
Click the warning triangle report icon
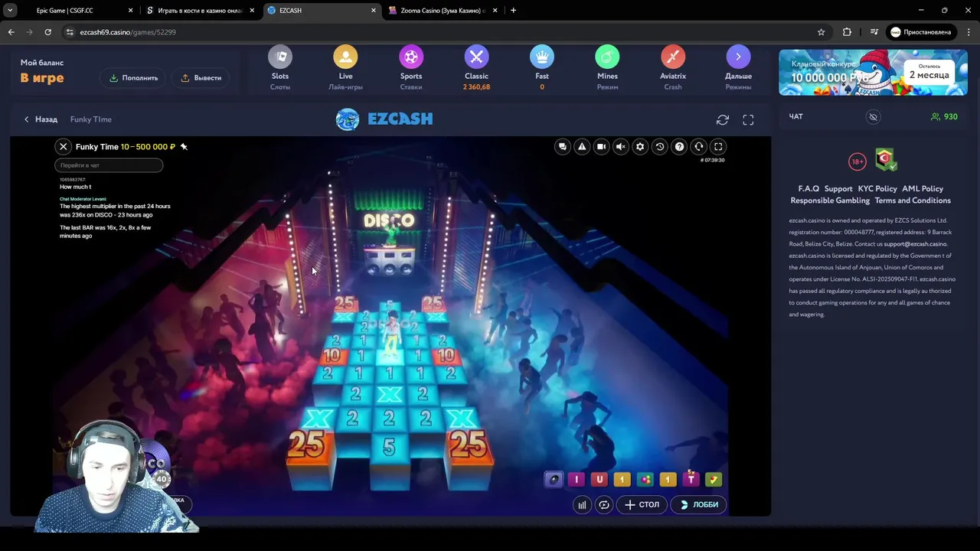coord(582,147)
